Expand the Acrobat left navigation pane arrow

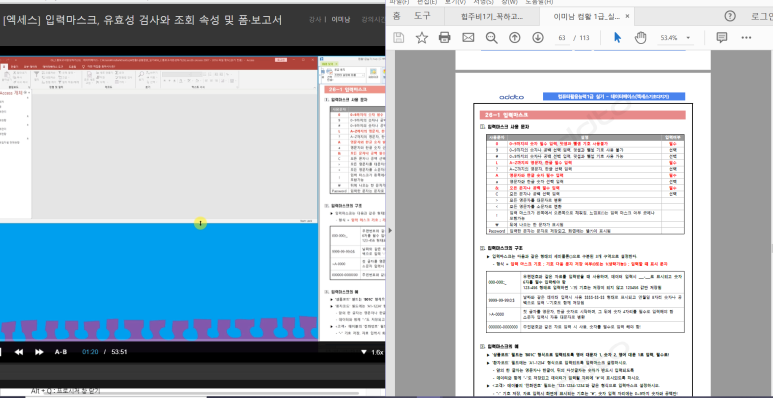tap(390, 230)
